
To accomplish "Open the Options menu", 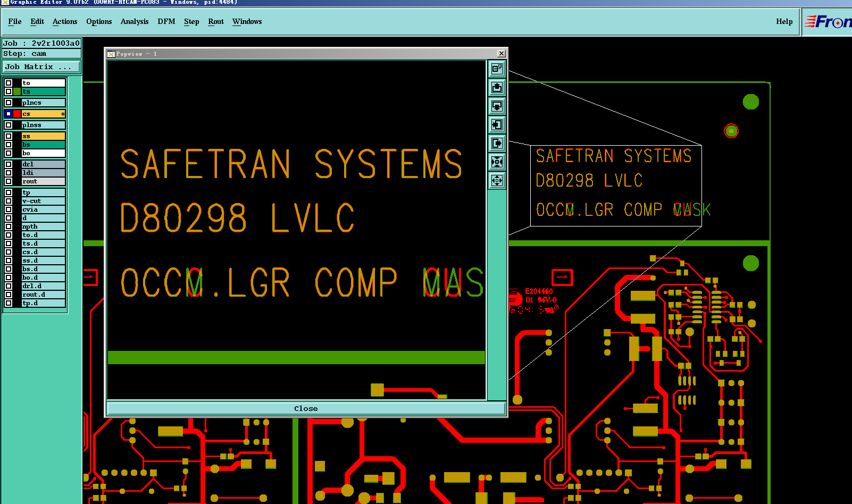I will coord(99,21).
